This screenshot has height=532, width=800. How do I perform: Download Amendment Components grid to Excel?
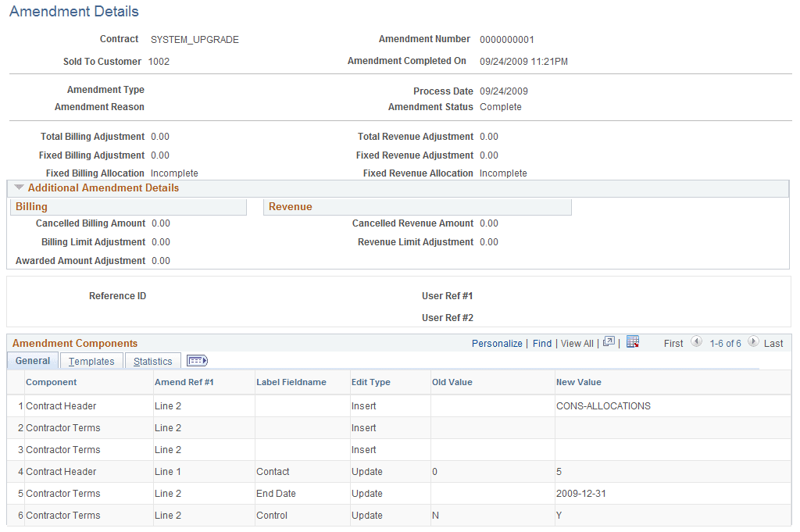point(632,342)
